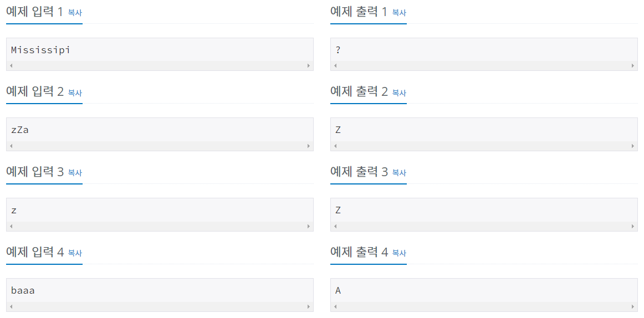Copy sample output 1 using 복사 link

pyautogui.click(x=399, y=13)
